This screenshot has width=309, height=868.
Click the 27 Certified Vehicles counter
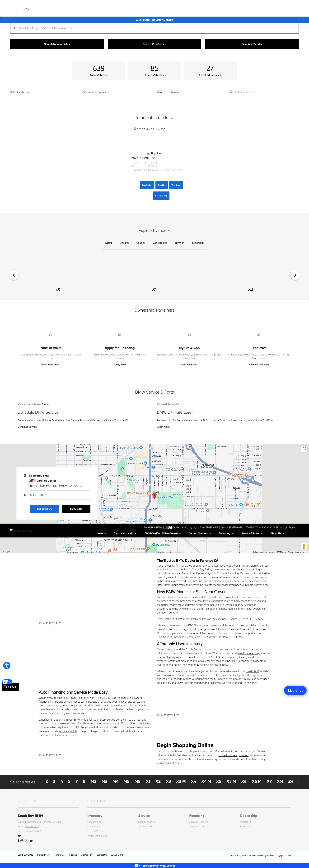tap(210, 70)
